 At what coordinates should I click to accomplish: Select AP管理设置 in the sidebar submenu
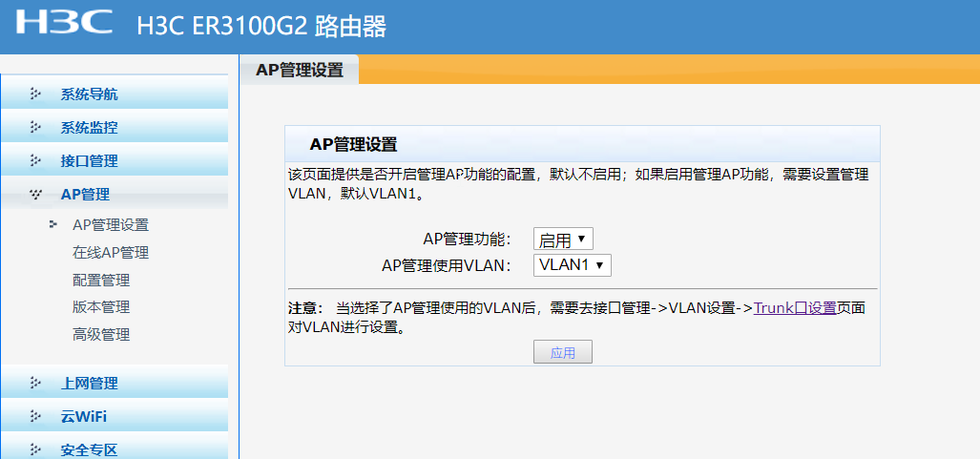pos(111,225)
